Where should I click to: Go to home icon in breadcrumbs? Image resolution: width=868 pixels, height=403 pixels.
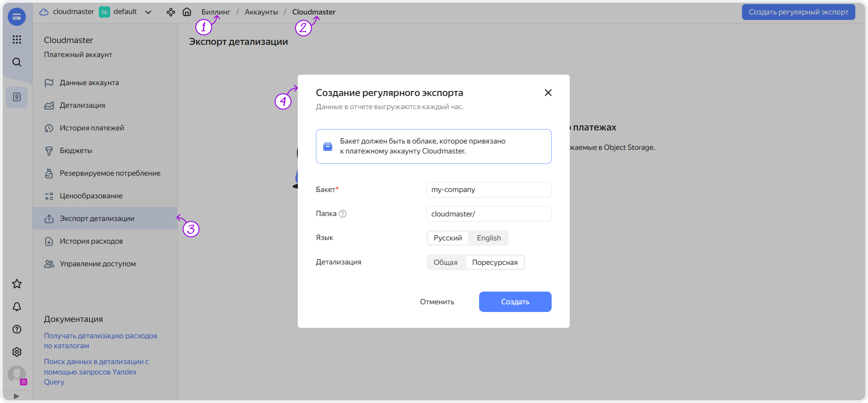tap(187, 12)
